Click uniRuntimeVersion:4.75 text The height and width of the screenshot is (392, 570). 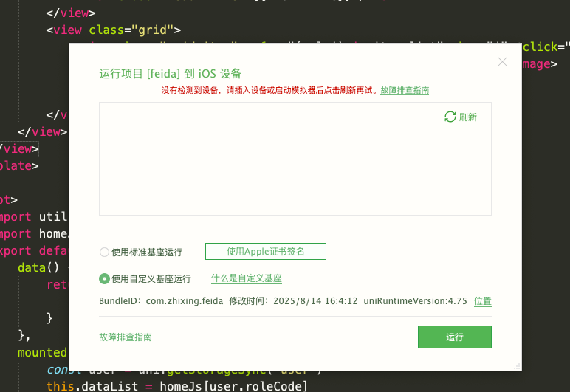pos(415,301)
